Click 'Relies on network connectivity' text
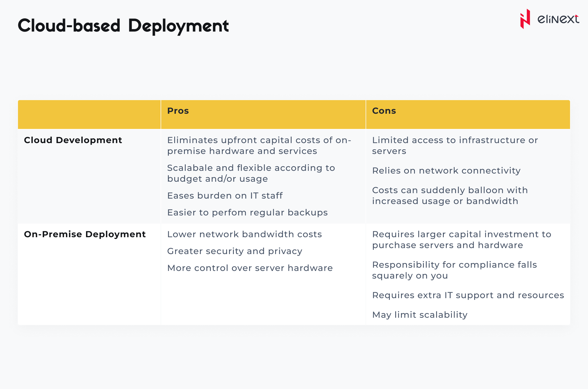 tap(446, 171)
